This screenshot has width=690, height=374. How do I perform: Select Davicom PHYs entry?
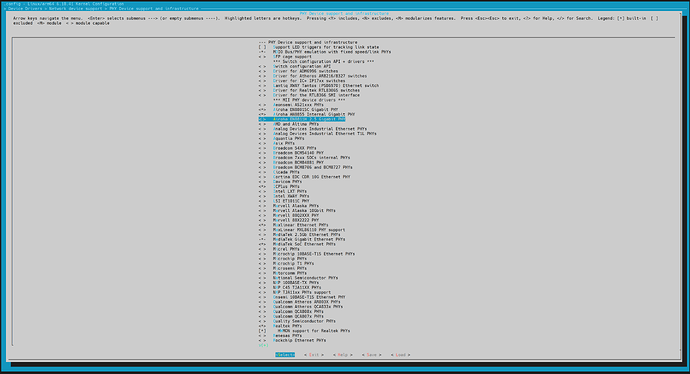click(280, 182)
